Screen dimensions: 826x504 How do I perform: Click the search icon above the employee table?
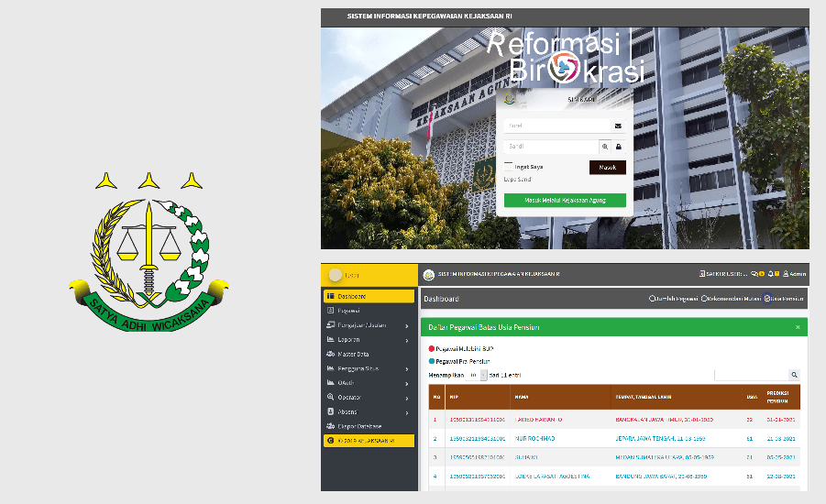[x=794, y=375]
